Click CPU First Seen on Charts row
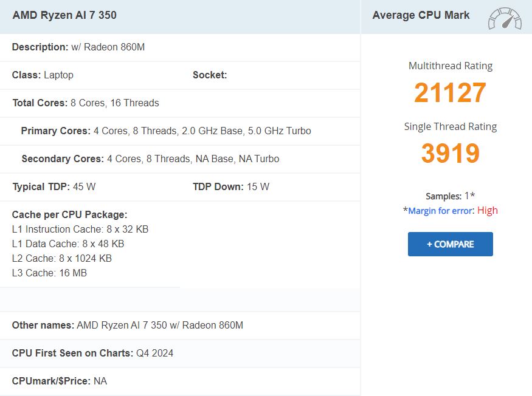532x396 pixels. coord(91,353)
